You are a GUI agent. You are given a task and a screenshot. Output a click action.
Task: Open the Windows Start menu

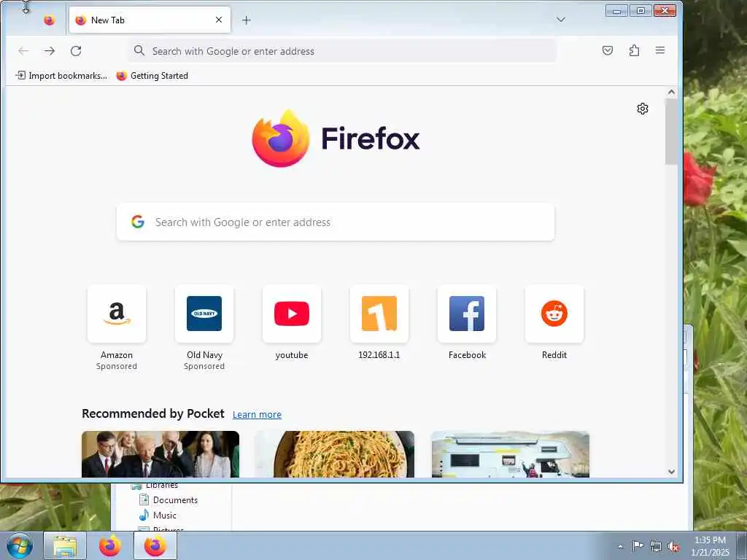(x=20, y=545)
